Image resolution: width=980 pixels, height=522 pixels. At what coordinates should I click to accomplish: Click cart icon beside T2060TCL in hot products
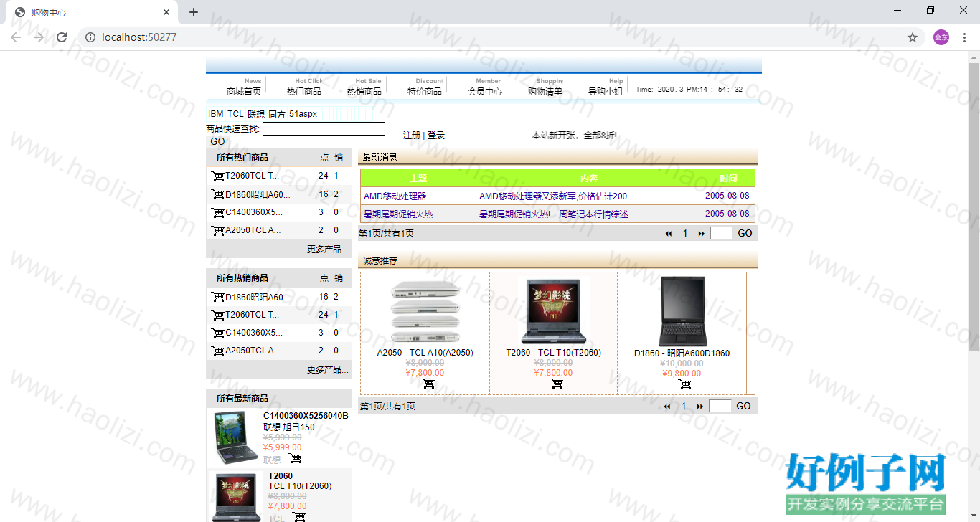tap(218, 176)
